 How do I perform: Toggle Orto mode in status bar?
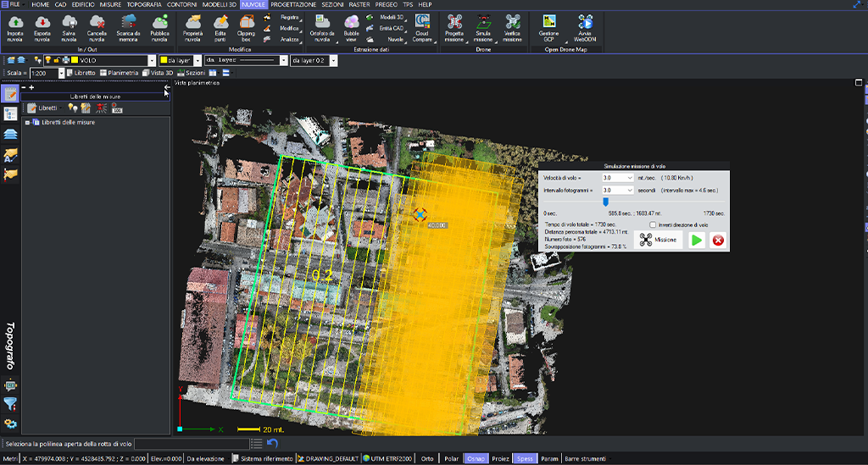click(x=427, y=458)
